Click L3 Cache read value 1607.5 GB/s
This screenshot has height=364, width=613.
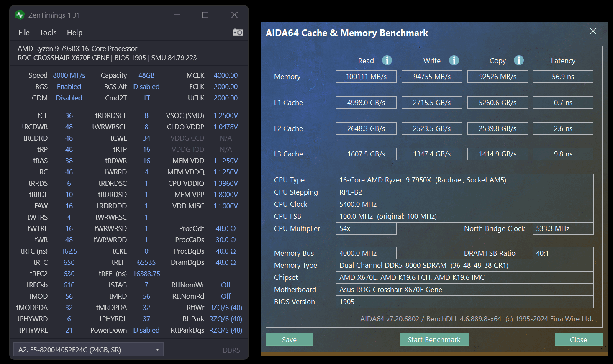click(366, 154)
